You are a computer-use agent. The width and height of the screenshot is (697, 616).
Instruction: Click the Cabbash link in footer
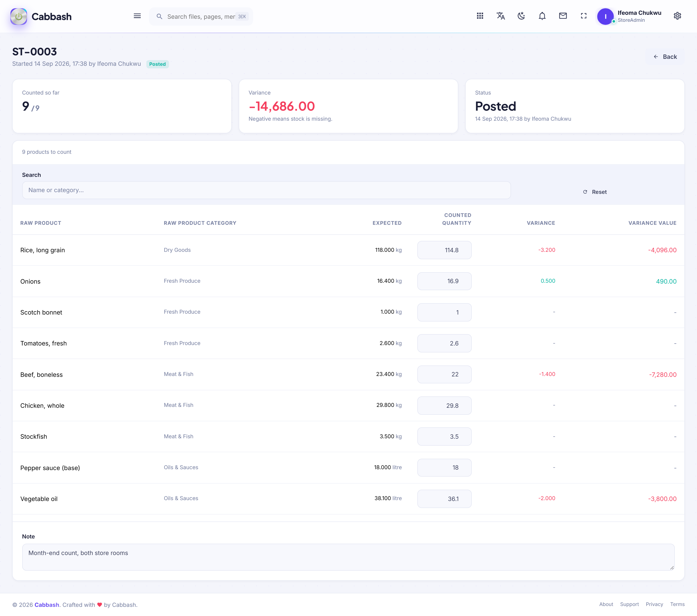(x=47, y=605)
